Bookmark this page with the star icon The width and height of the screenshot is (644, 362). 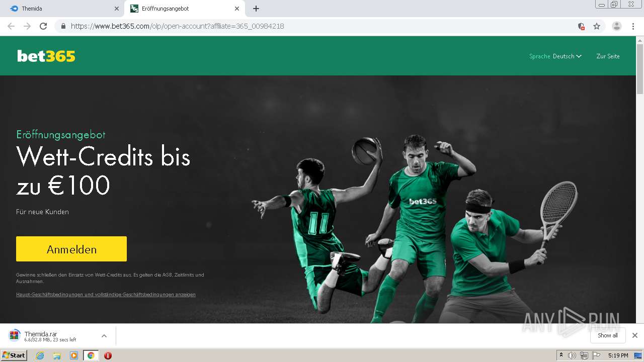pos(597,26)
